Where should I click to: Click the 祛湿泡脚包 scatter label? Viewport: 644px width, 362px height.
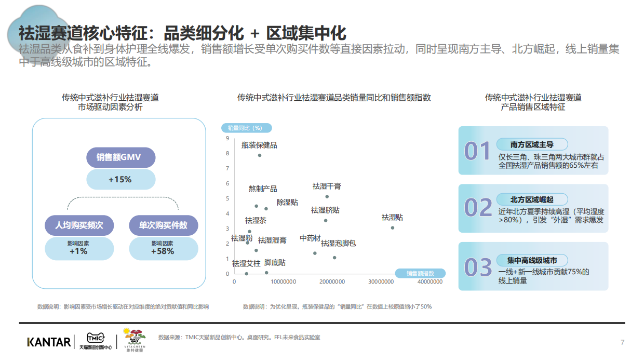(338, 243)
